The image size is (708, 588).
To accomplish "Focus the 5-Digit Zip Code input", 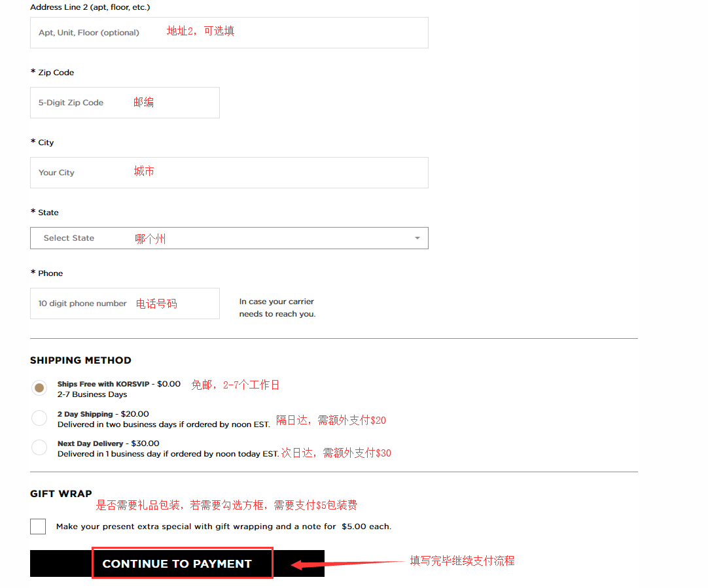I will point(124,103).
